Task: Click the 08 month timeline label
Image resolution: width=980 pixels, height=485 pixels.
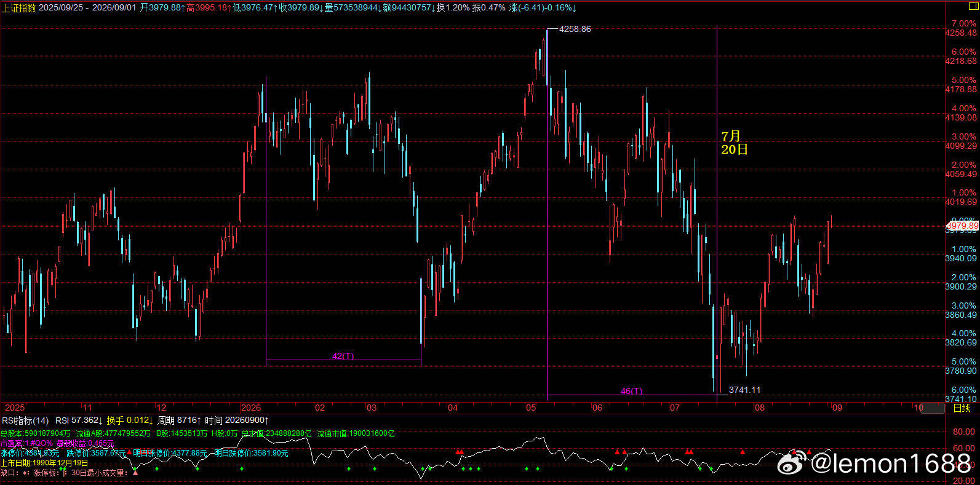Action: 760,408
